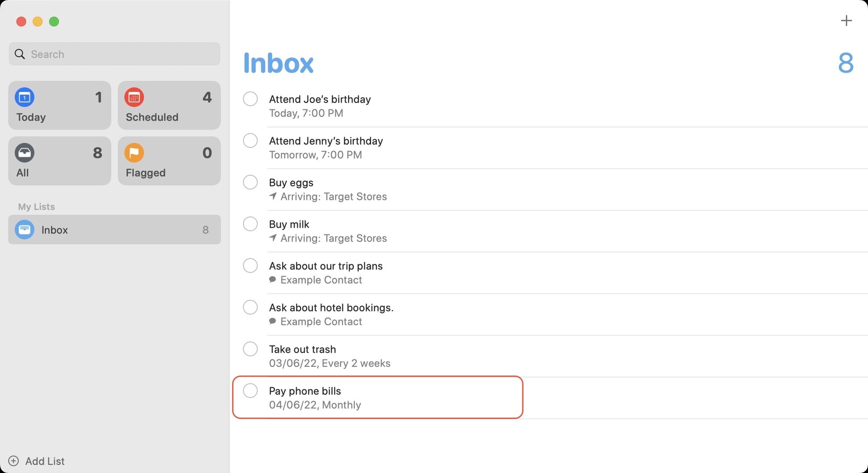Image resolution: width=868 pixels, height=473 pixels.
Task: Click the location arrow beside Buy eggs
Action: point(273,196)
